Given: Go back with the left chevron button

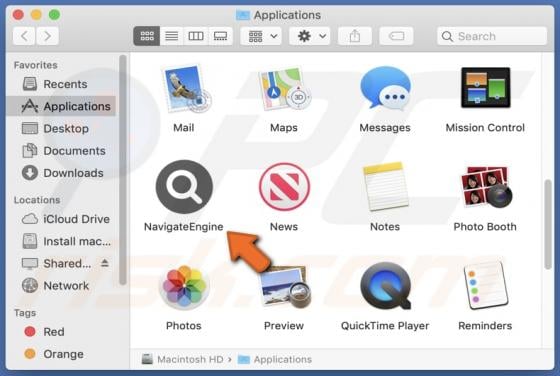Looking at the screenshot, I should coord(24,36).
